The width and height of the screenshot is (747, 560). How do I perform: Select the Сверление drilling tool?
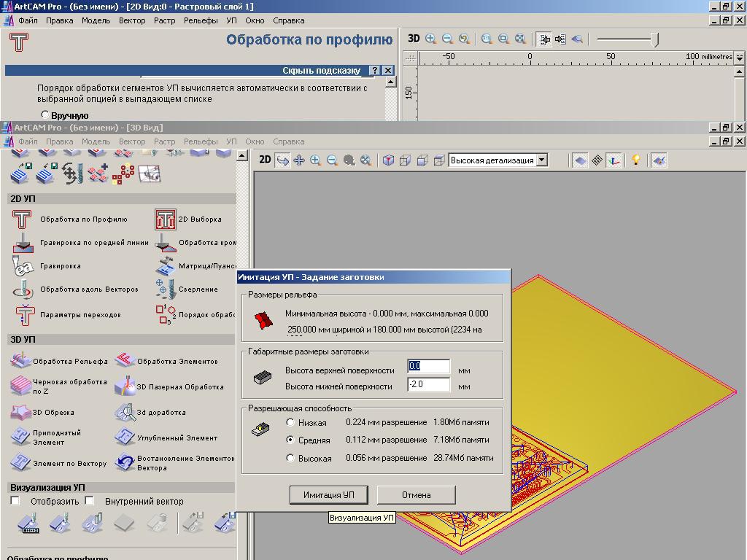166,289
